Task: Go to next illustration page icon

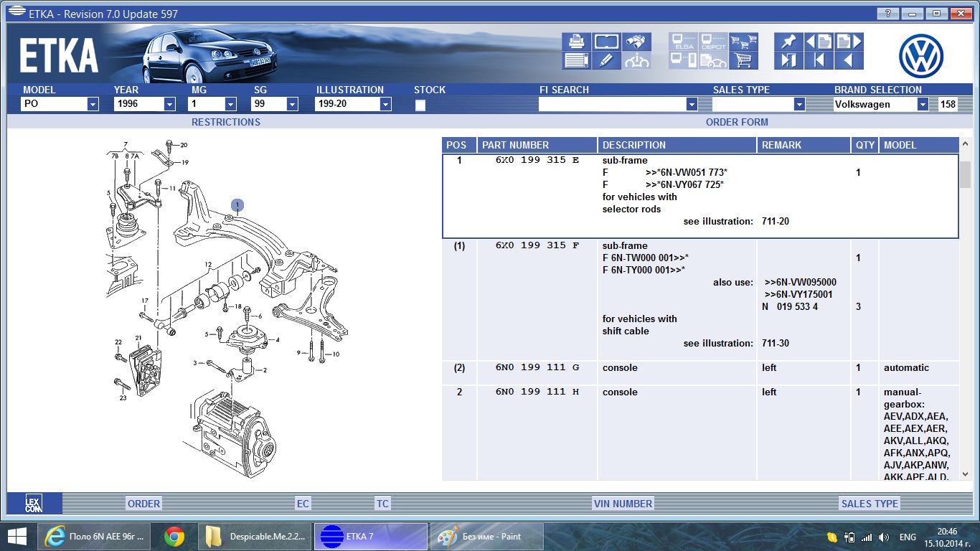Action: pyautogui.click(x=848, y=42)
